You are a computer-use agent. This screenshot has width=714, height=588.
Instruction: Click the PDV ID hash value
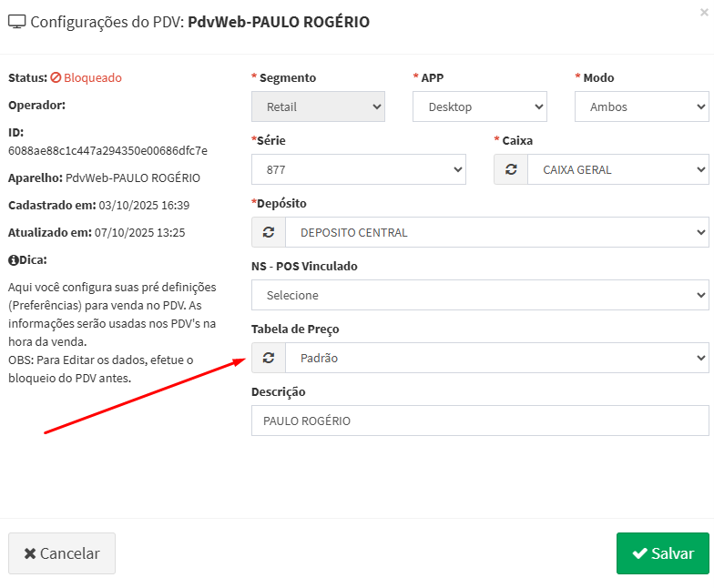tap(107, 150)
